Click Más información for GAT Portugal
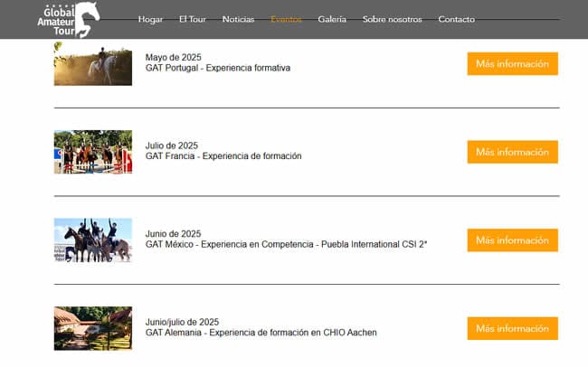This screenshot has height=367, width=588. point(513,64)
